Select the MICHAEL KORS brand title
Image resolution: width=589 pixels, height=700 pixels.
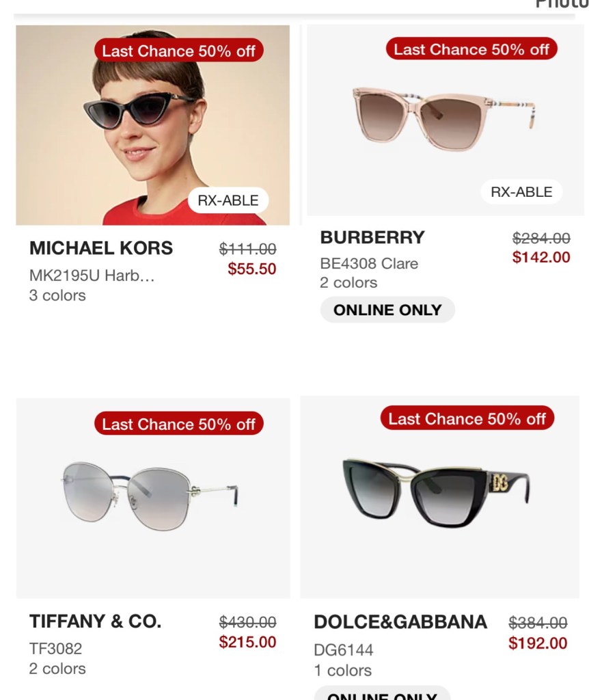pyautogui.click(x=101, y=247)
